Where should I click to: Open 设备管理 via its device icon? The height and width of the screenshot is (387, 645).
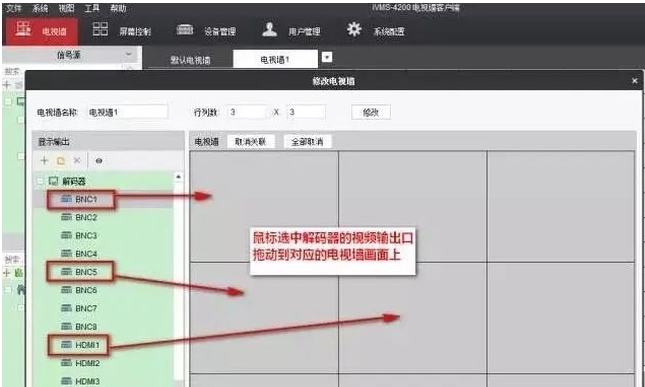click(x=185, y=30)
